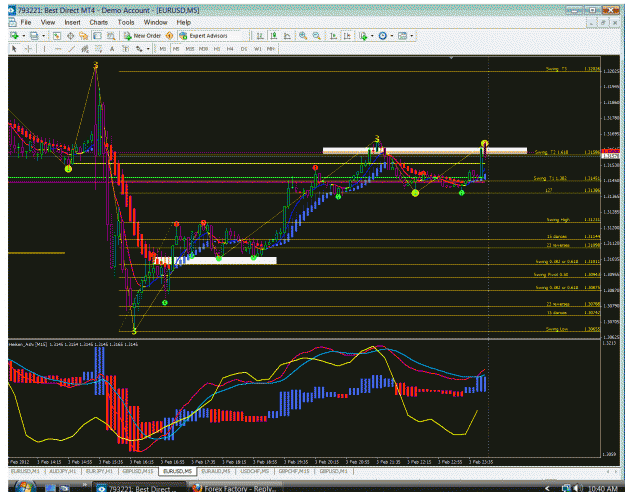Expand the Profiles dropdown arrow

(x=43, y=36)
